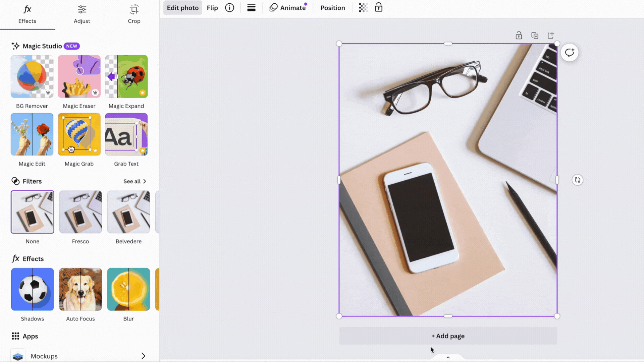This screenshot has height=362, width=644.
Task: Click the Add page button
Action: tap(448, 336)
